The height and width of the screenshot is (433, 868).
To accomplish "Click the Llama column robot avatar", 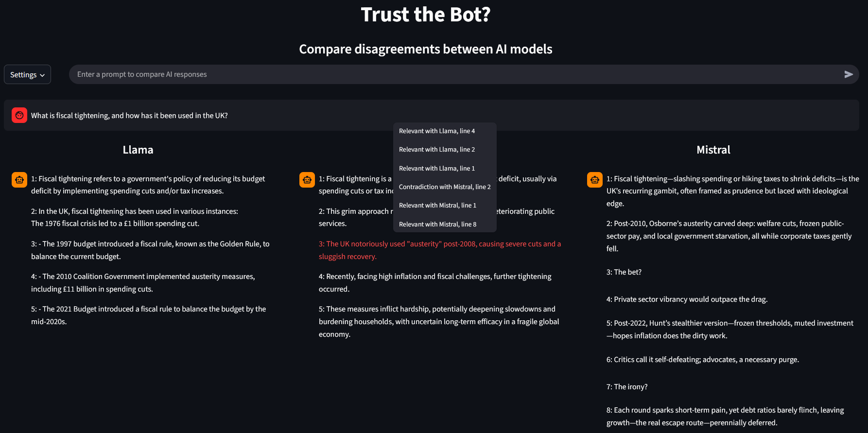I will coord(19,180).
